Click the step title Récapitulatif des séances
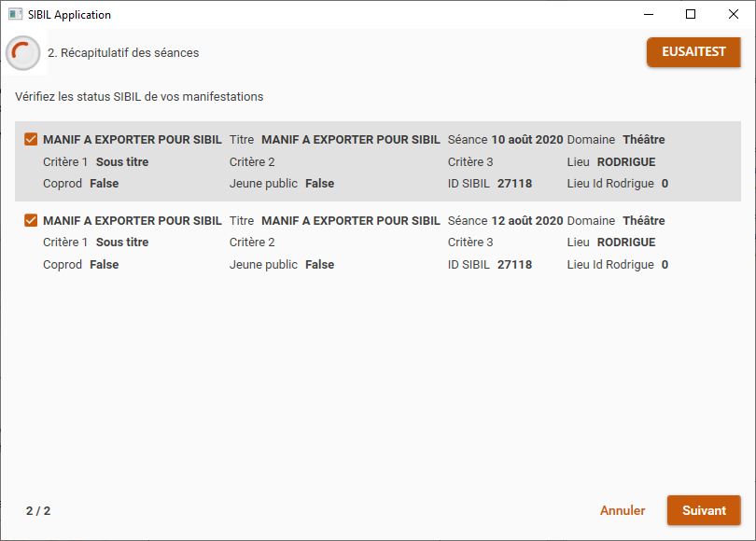The height and width of the screenshot is (541, 756). pos(130,52)
